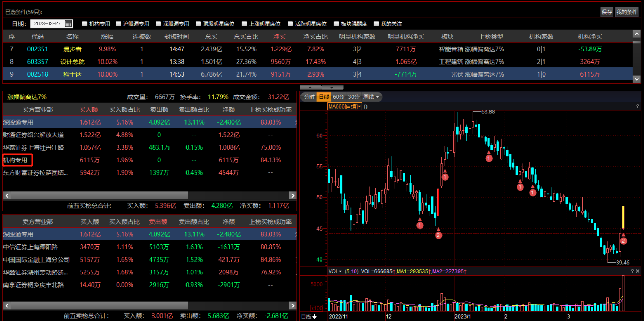Sort by 上榜类型 column header
Viewport: 644px width, 321px height.
(x=491, y=37)
